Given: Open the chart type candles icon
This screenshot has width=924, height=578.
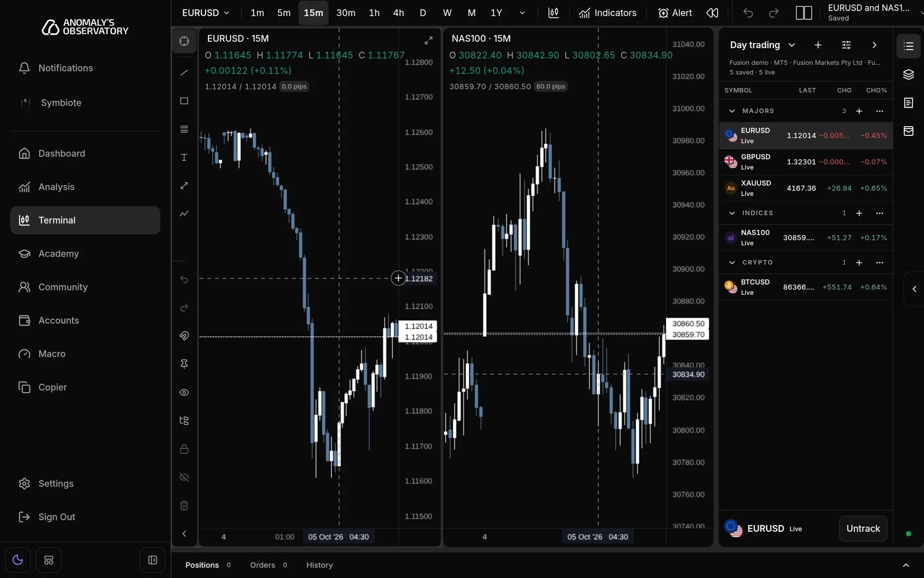Looking at the screenshot, I should coord(553,13).
